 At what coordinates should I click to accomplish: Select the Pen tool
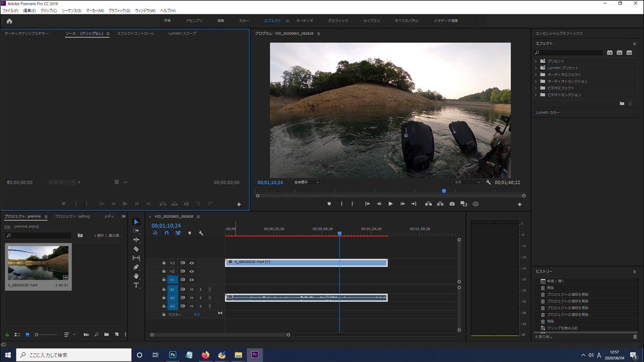[x=136, y=267]
